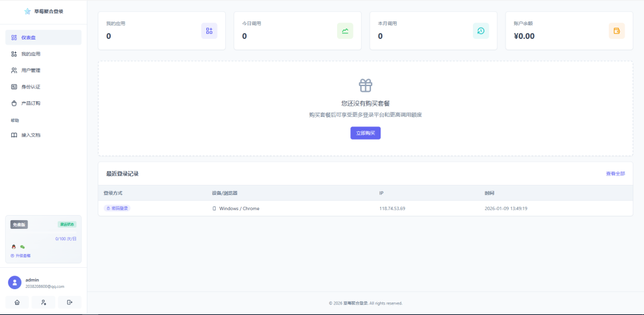644x315 pixels.
Task: Click the IP address 118.74.53.69
Action: [392, 209]
